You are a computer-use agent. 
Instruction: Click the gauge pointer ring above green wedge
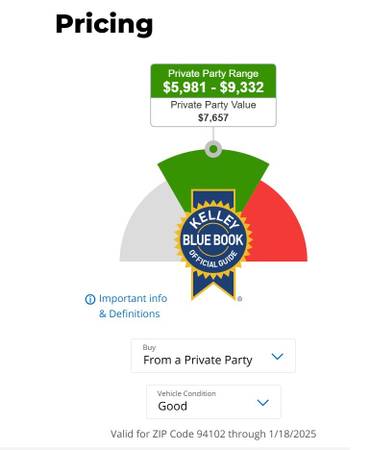click(x=213, y=149)
